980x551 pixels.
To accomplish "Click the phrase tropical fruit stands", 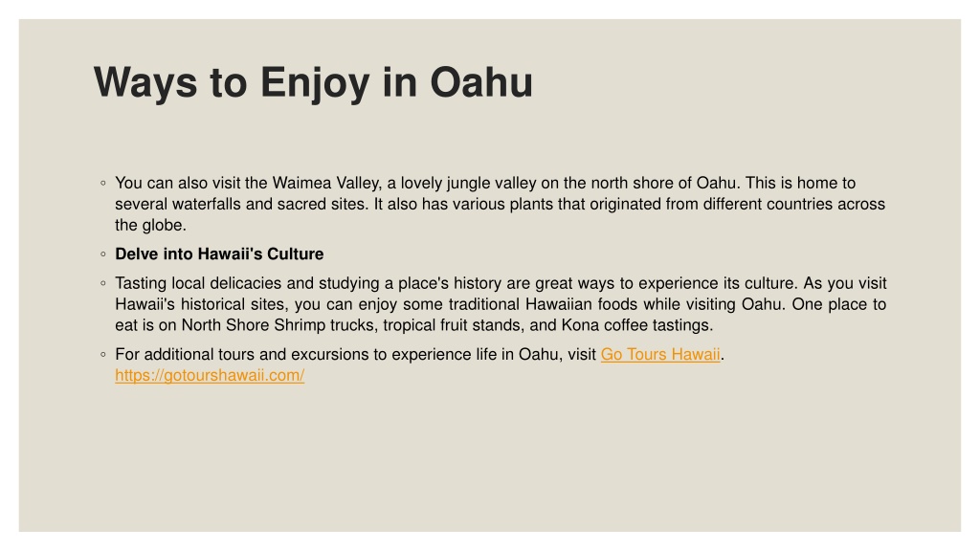I will 453,325.
